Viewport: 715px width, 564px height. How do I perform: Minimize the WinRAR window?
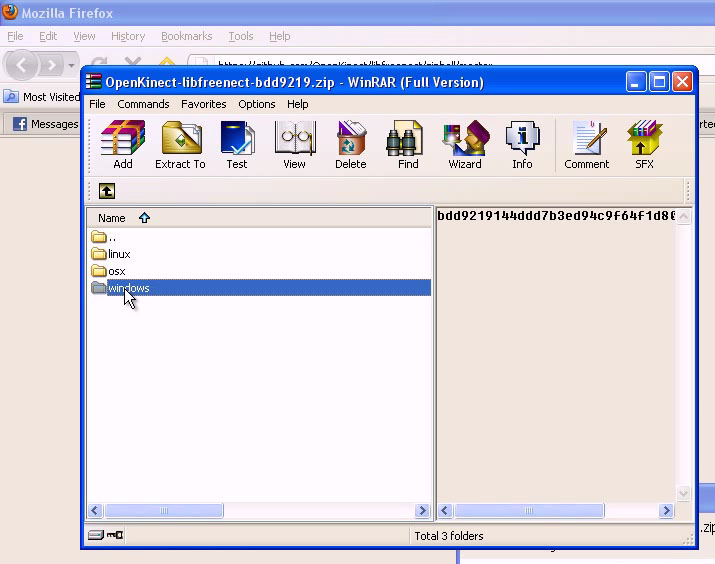(636, 82)
